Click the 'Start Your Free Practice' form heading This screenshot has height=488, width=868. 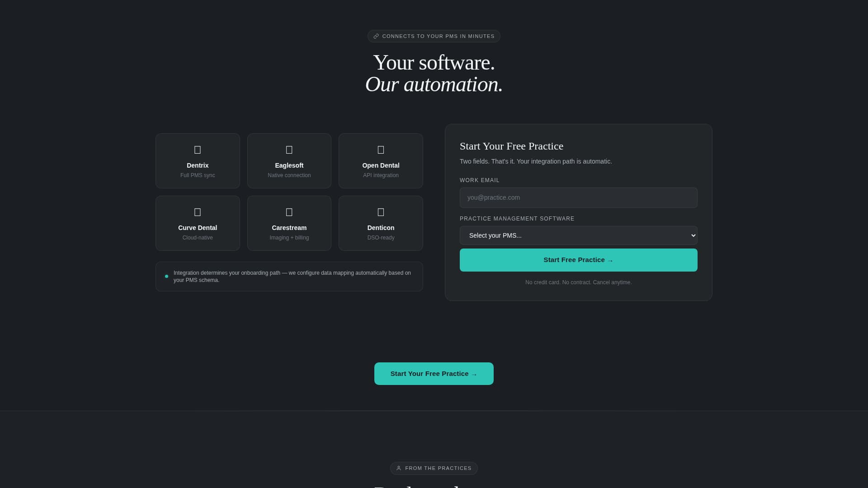point(511,146)
